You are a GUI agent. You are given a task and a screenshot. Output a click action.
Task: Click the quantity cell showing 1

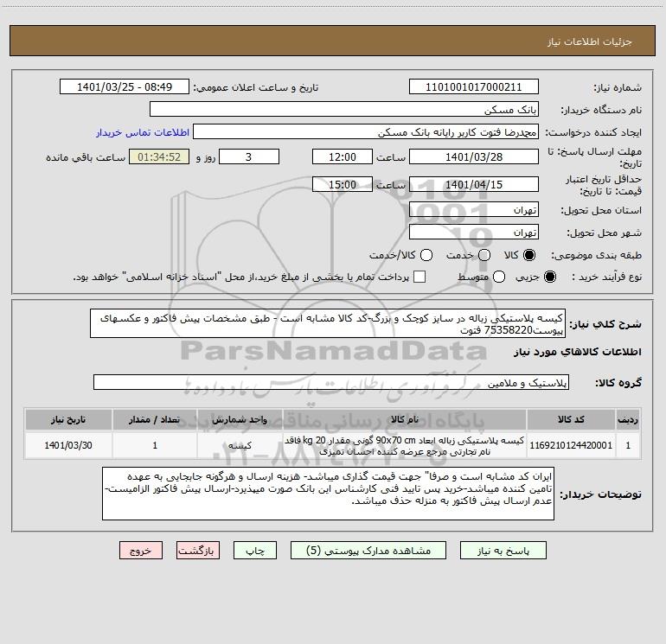click(x=155, y=445)
